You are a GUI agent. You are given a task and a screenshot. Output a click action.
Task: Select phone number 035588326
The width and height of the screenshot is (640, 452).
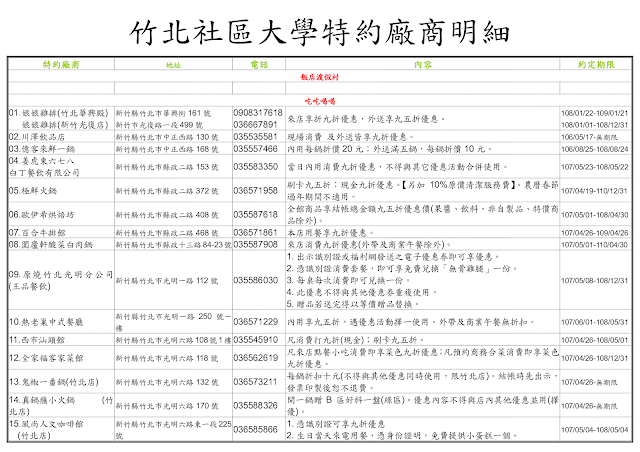pyautogui.click(x=255, y=405)
